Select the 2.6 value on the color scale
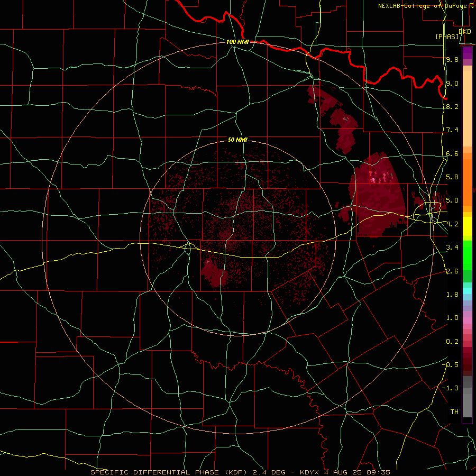 click(452, 271)
